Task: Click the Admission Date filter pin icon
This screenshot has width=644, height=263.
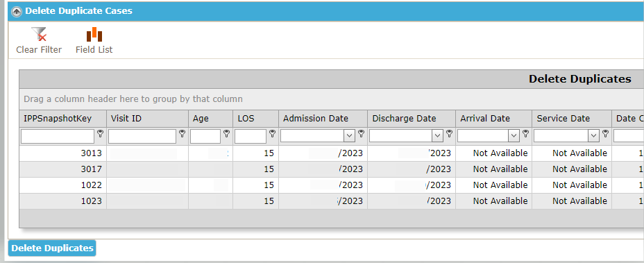Action: coord(361,133)
